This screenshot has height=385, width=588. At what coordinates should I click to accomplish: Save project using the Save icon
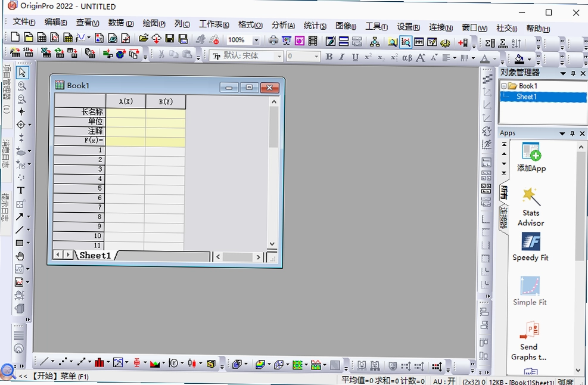170,38
